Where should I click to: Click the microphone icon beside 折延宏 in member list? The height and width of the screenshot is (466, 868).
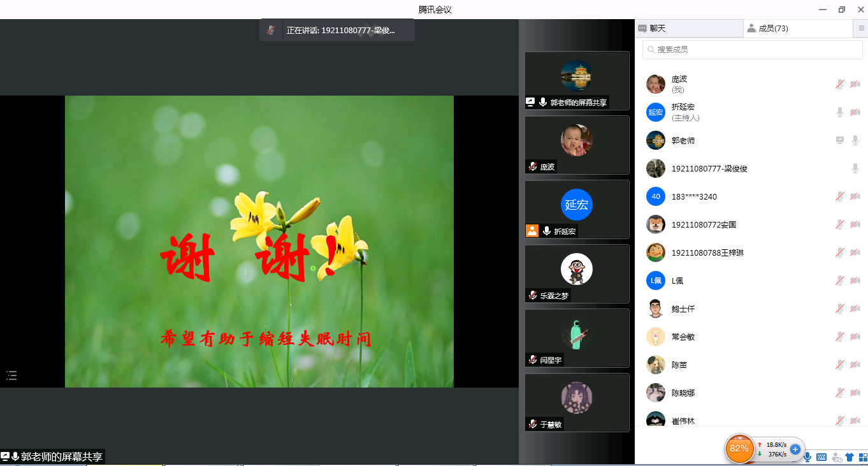point(840,112)
